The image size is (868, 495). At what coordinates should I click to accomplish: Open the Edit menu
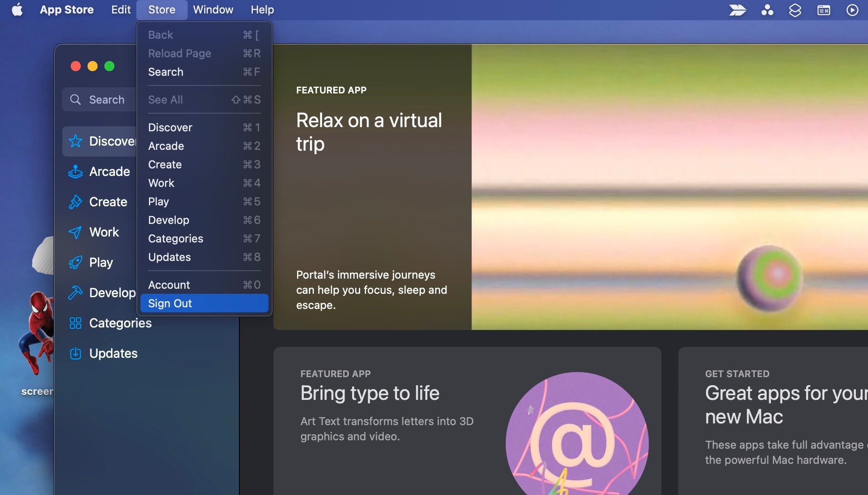click(121, 10)
